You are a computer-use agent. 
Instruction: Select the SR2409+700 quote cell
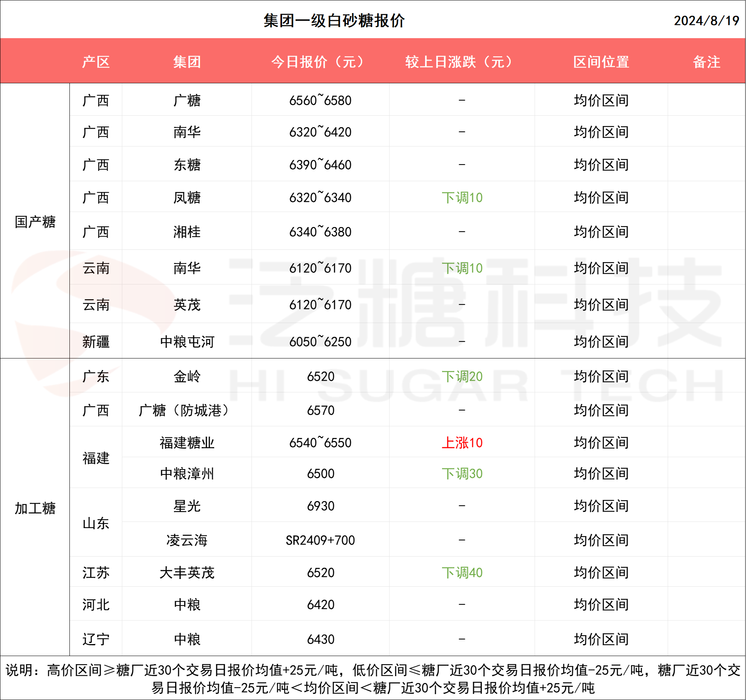coord(320,540)
